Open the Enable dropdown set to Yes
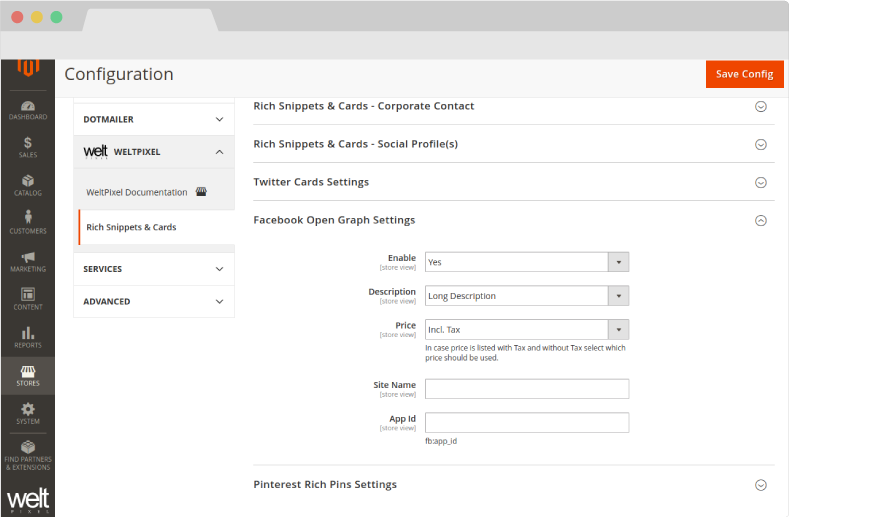The height and width of the screenshot is (517, 890). coord(526,262)
